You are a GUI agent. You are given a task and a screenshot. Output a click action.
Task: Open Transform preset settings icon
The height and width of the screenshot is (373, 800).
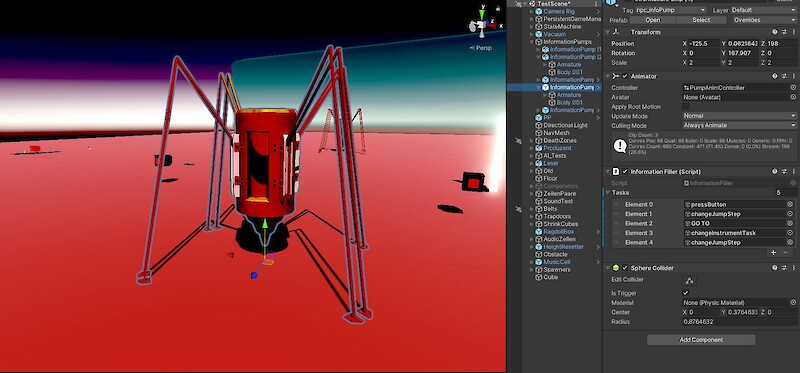coord(784,32)
